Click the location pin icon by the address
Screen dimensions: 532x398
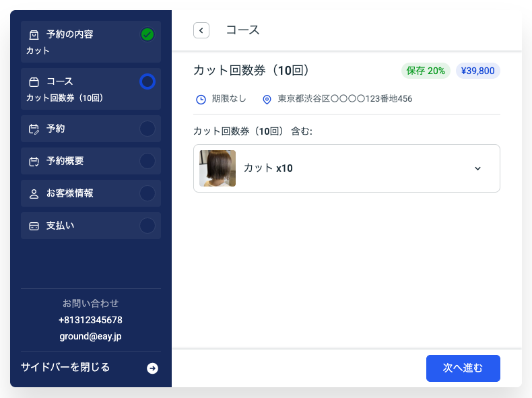tap(267, 99)
